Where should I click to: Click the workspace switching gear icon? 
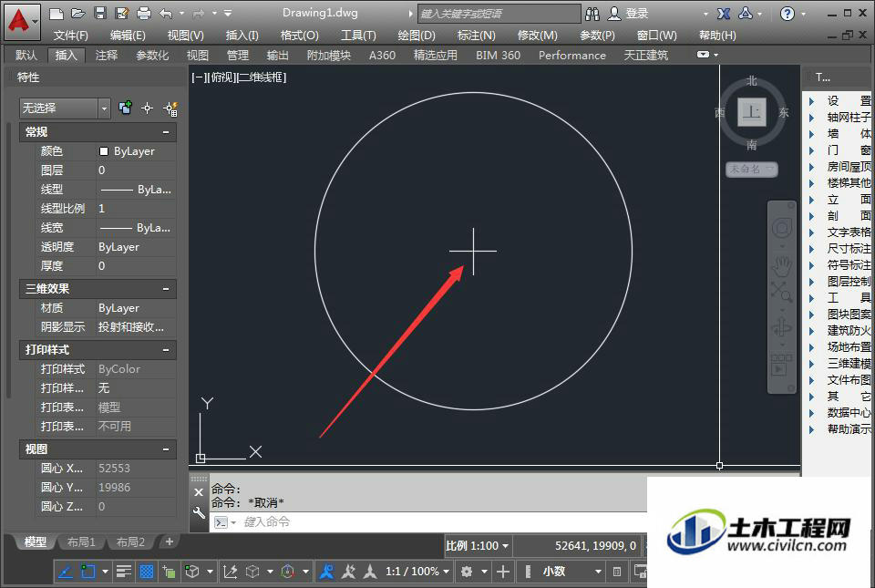pyautogui.click(x=467, y=572)
